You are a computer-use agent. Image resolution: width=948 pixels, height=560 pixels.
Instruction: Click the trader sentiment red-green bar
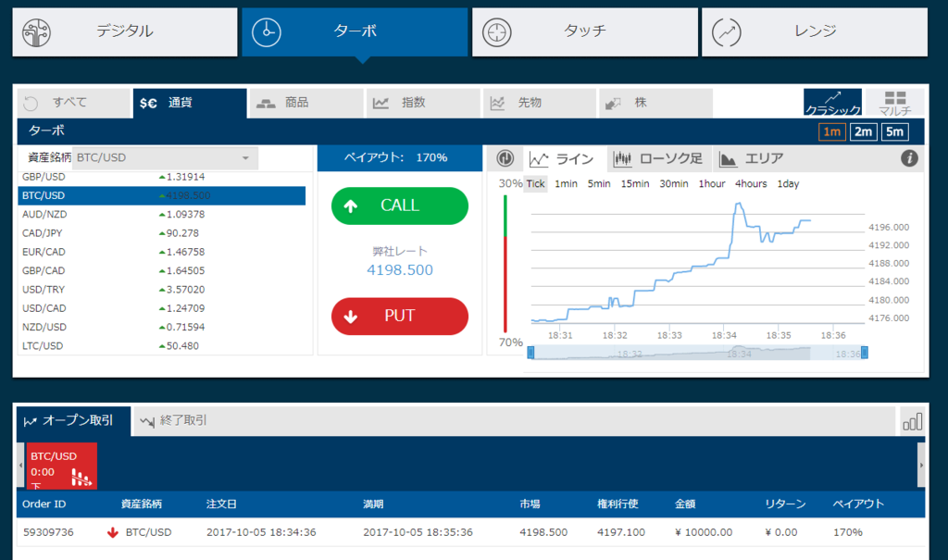(505, 264)
